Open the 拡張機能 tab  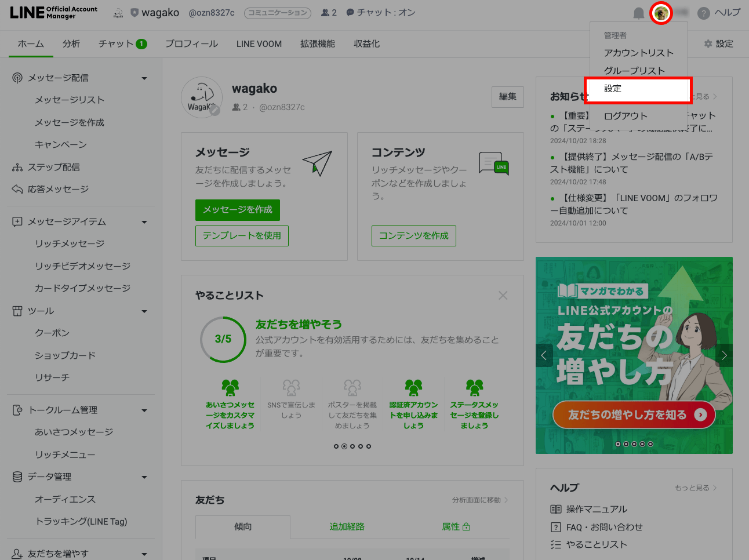click(x=318, y=44)
